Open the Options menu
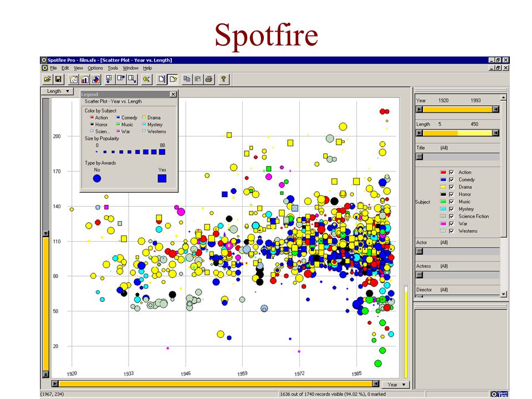Screen dimensions: 532x399 point(95,68)
